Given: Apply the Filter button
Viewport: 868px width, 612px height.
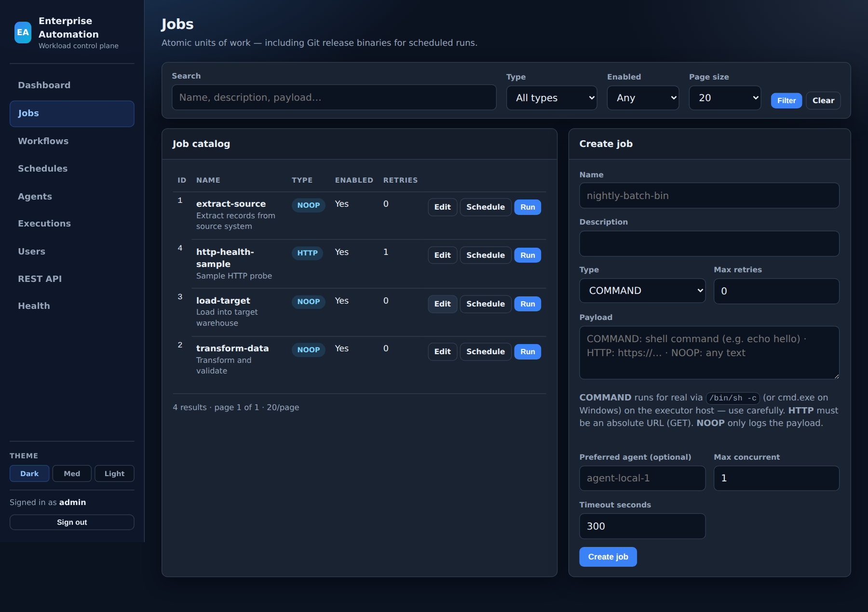Looking at the screenshot, I should tap(787, 101).
